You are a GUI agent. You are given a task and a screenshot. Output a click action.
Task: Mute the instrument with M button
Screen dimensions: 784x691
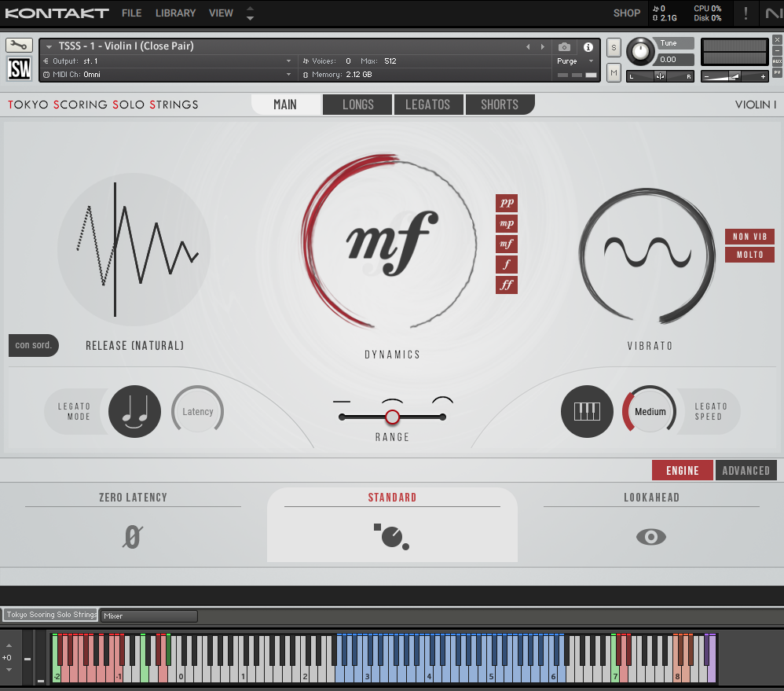(614, 73)
